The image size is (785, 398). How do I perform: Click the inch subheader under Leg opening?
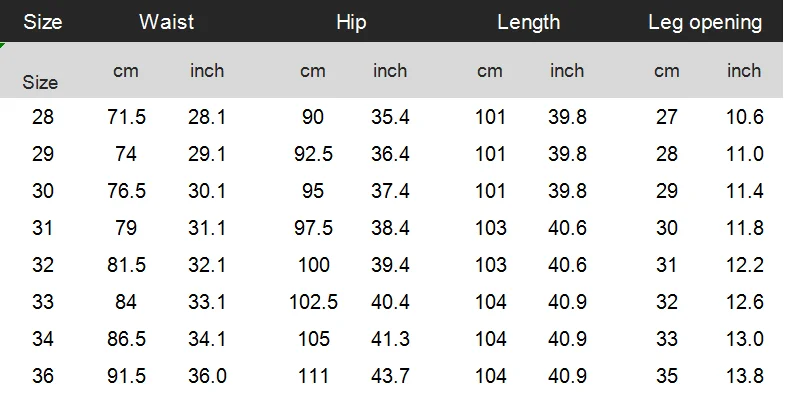coord(744,71)
